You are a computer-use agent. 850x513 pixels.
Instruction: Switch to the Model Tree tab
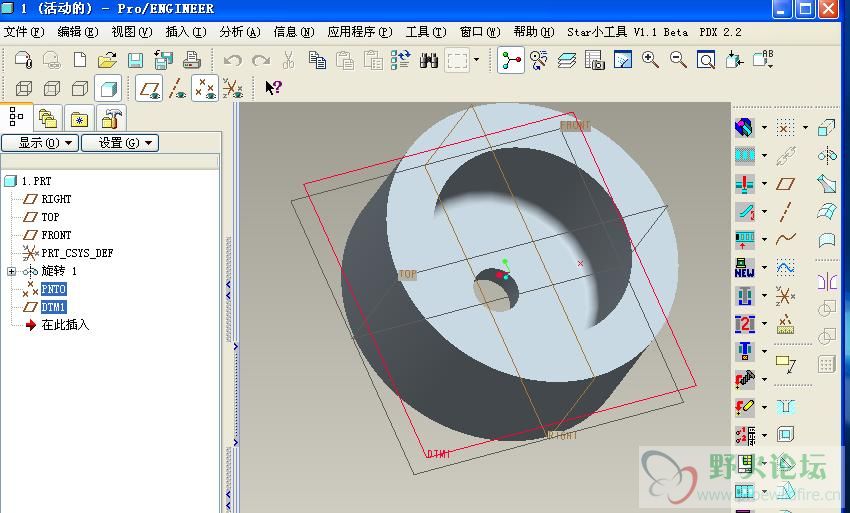click(x=16, y=117)
